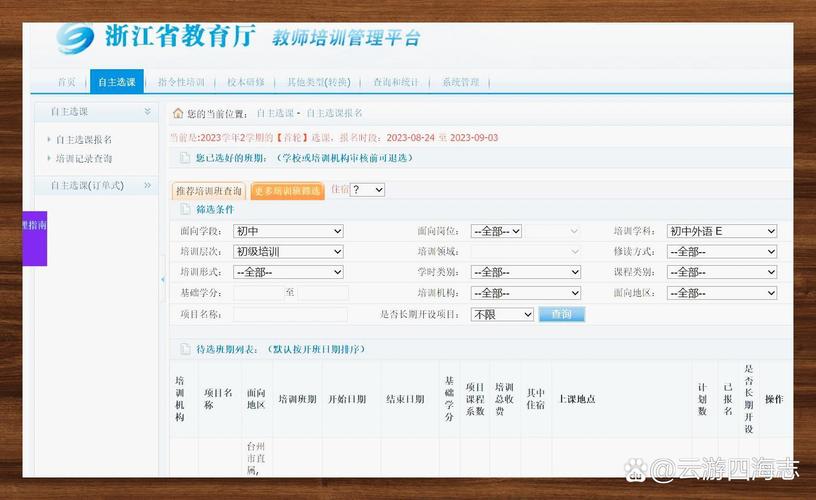
Task: Click the Zhejiang education department logo
Action: [75, 38]
